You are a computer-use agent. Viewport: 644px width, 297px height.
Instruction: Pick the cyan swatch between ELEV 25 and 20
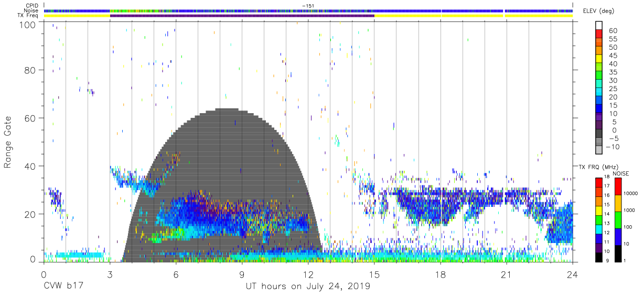[599, 93]
